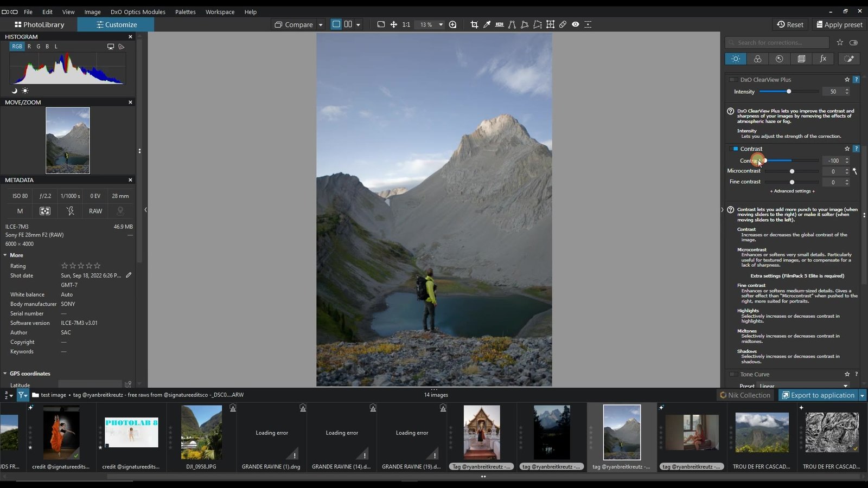Toggle the DxO ClearView Plus correction
868x488 pixels.
click(x=733, y=80)
